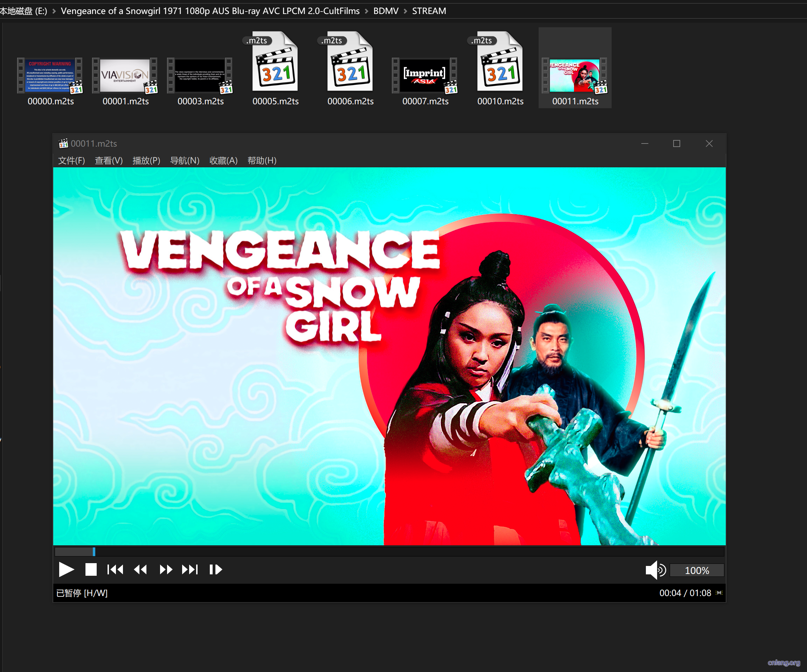807x672 pixels.
Task: Select file 00007.m2ts Imprint Asia thumbnail
Action: click(x=425, y=76)
